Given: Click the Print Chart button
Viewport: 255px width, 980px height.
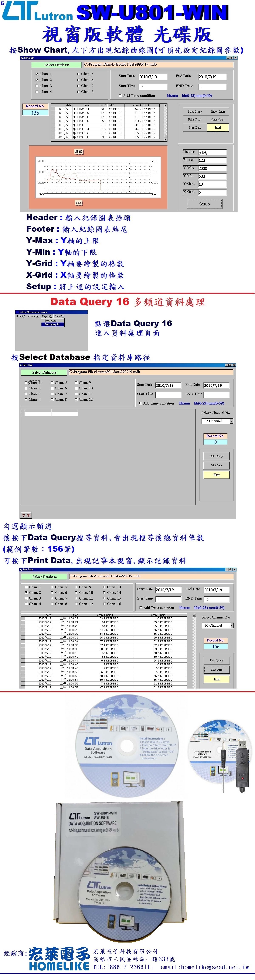Looking at the screenshot, I should tap(195, 119).
